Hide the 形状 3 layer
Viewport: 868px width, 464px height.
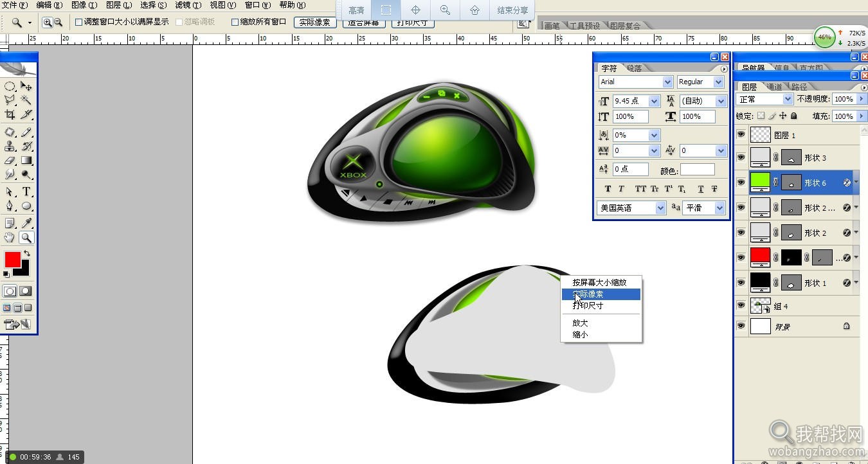(741, 157)
